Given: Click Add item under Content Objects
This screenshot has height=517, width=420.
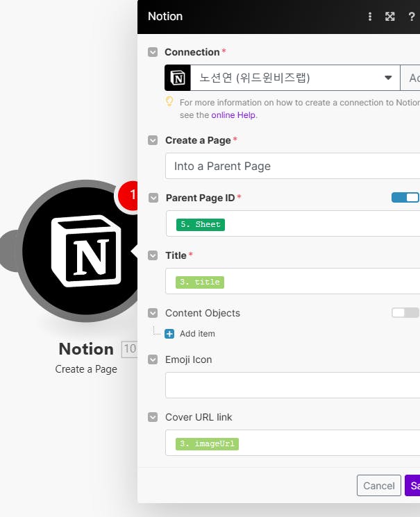Looking at the screenshot, I should click(197, 334).
